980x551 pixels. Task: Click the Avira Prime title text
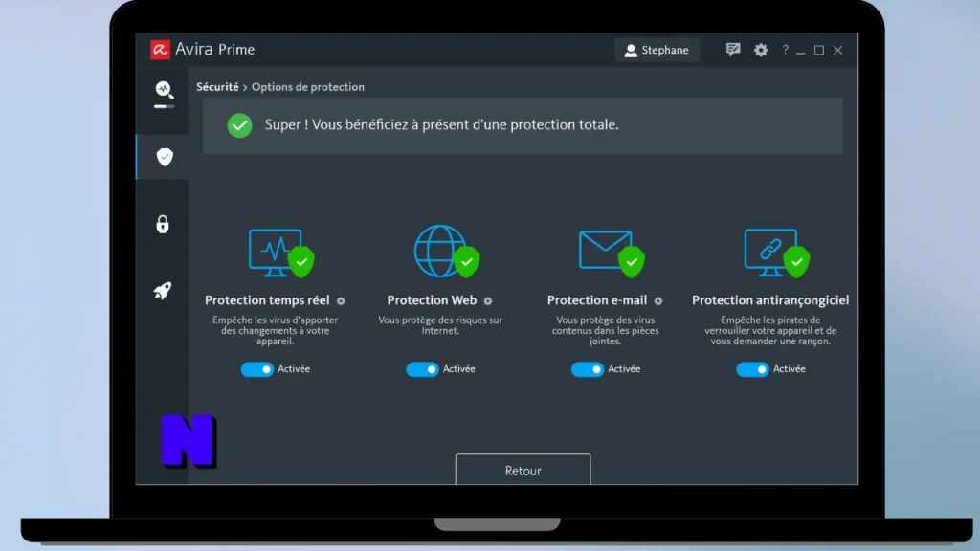[214, 50]
